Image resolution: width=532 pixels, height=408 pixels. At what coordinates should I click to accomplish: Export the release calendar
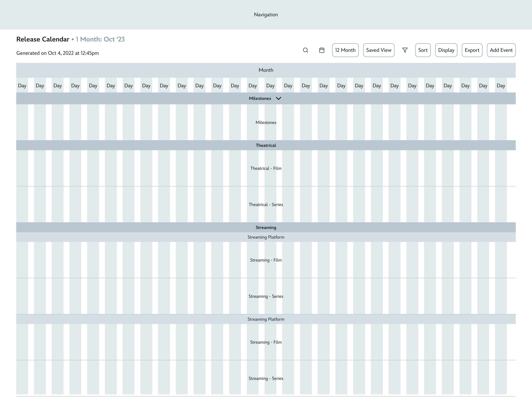click(x=472, y=50)
